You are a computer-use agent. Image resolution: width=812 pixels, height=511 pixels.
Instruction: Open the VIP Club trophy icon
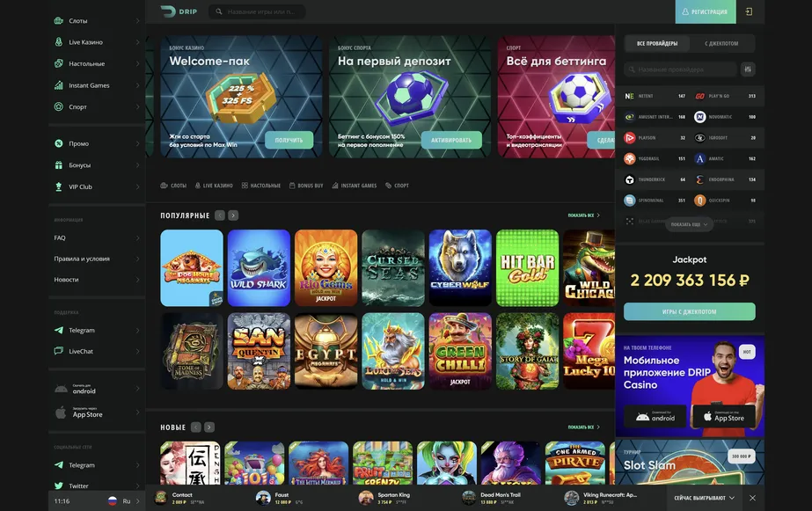(59, 186)
